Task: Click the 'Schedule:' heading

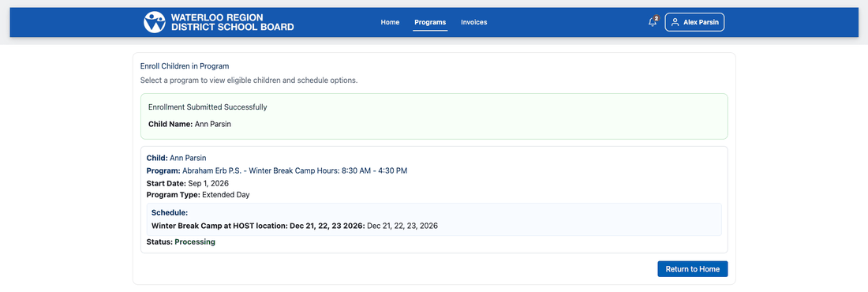Action: tap(170, 213)
